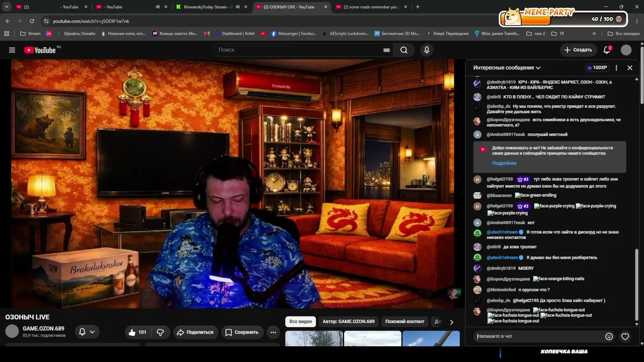Send a heart reaction in chat
Image resolution: width=644 pixels, height=362 pixels.
(625, 336)
